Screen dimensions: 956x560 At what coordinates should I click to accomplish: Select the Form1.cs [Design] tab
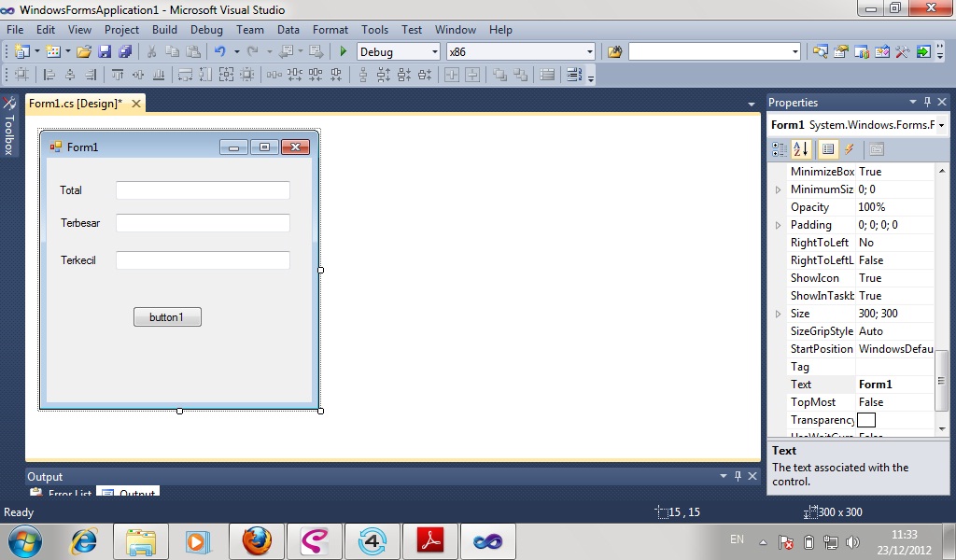tap(76, 104)
